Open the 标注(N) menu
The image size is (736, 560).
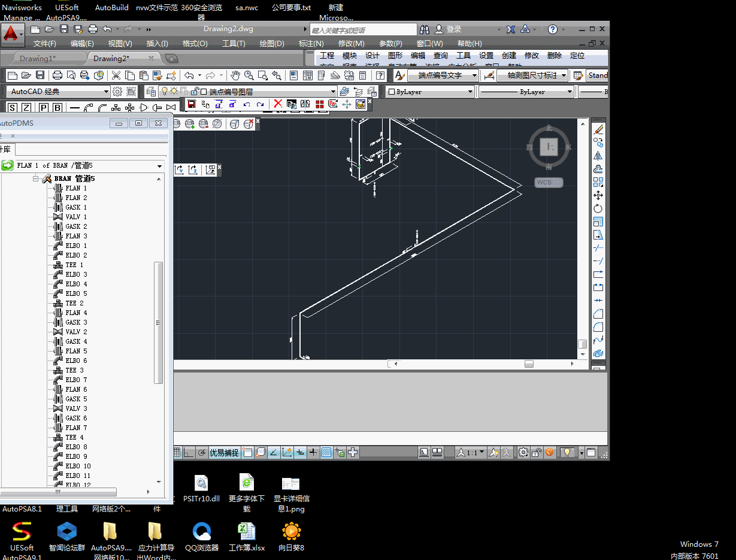click(311, 44)
